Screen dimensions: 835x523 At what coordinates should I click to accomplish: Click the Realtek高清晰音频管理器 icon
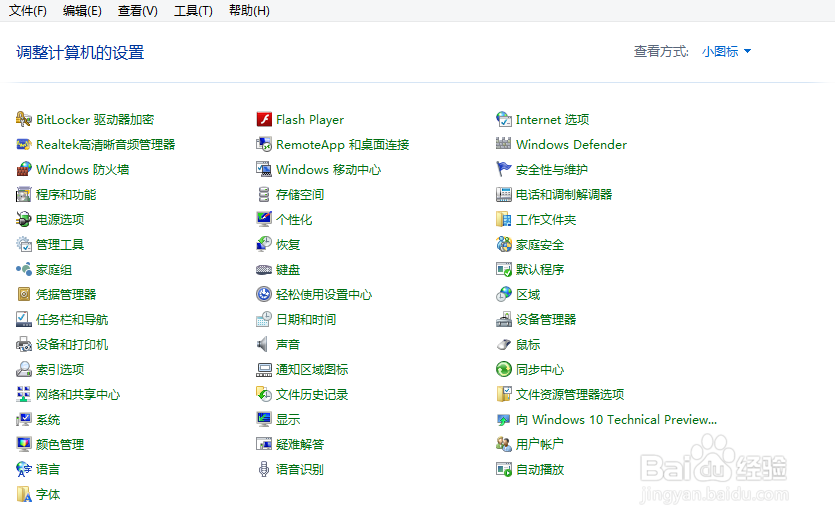click(23, 144)
